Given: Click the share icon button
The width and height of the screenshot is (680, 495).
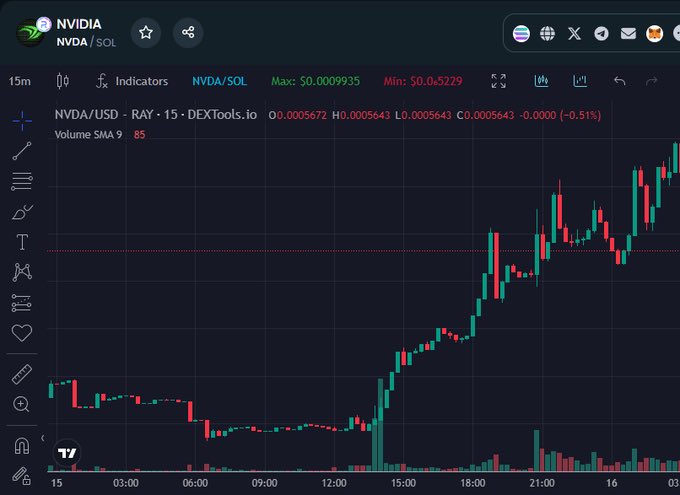Looking at the screenshot, I should 188,33.
